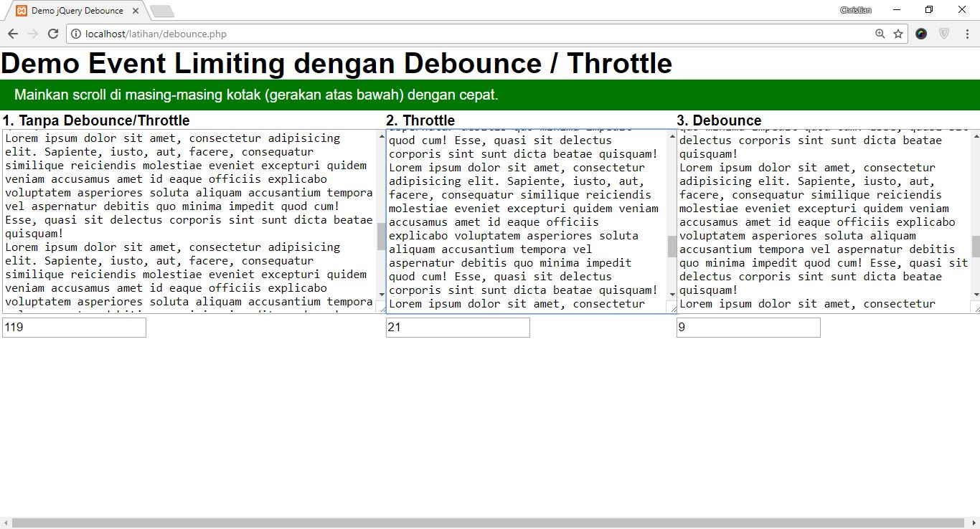
Task: Click the "1. Tanpa Debounce/Throttle" heading
Action: tap(96, 120)
